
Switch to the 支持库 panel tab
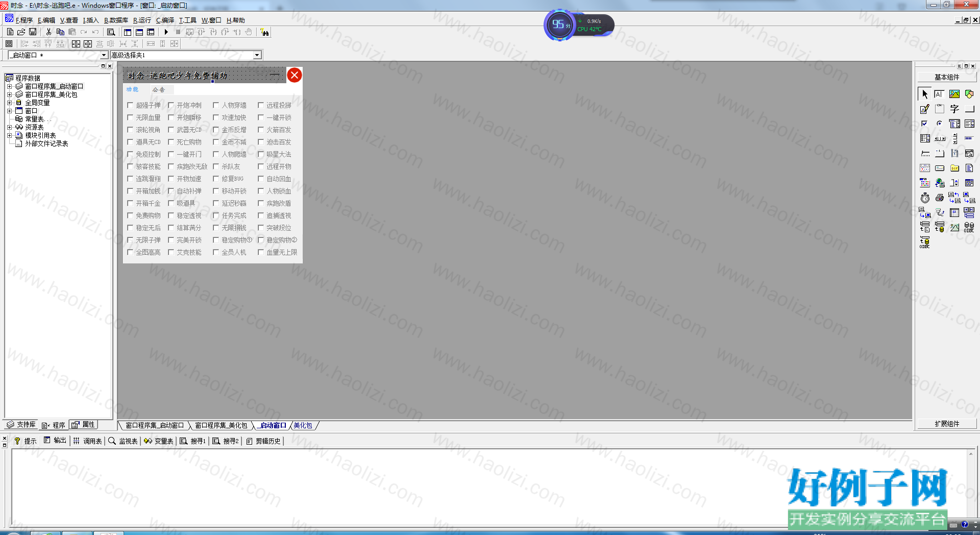(x=21, y=425)
